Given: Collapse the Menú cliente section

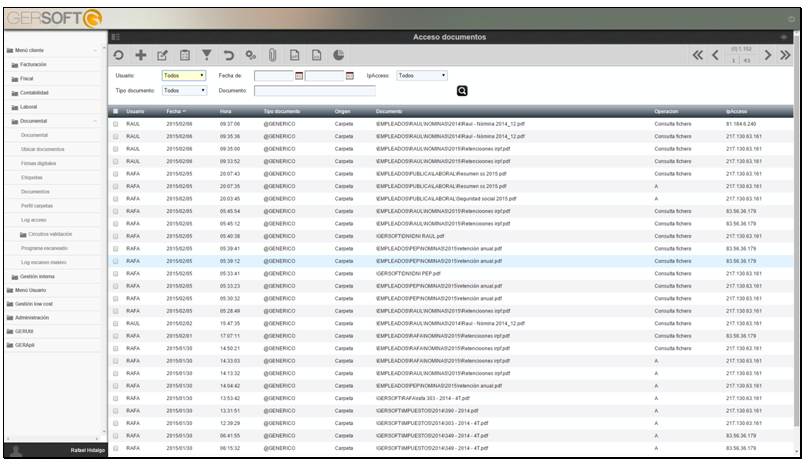Looking at the screenshot, I should (x=95, y=50).
